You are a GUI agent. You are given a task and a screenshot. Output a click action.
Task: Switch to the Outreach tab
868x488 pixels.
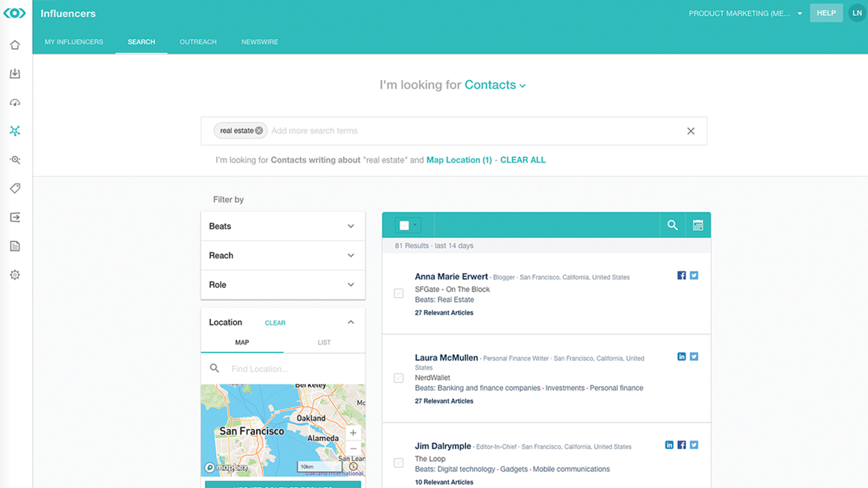click(198, 42)
